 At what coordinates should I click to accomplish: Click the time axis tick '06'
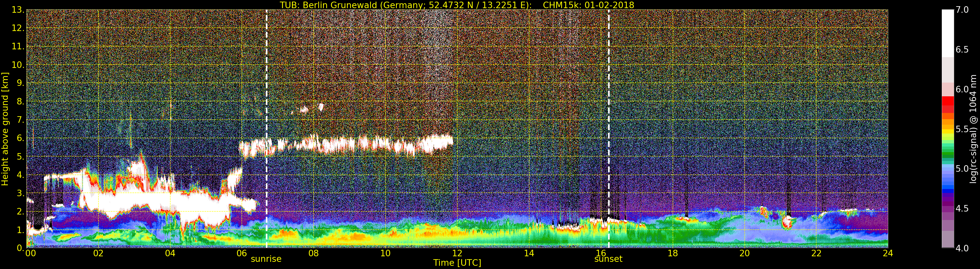(x=242, y=253)
